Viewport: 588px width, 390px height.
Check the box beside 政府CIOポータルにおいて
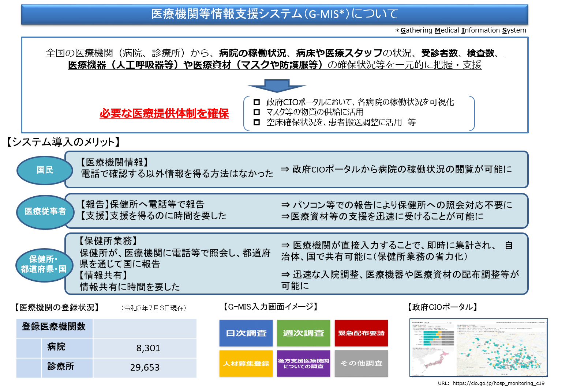(x=257, y=102)
